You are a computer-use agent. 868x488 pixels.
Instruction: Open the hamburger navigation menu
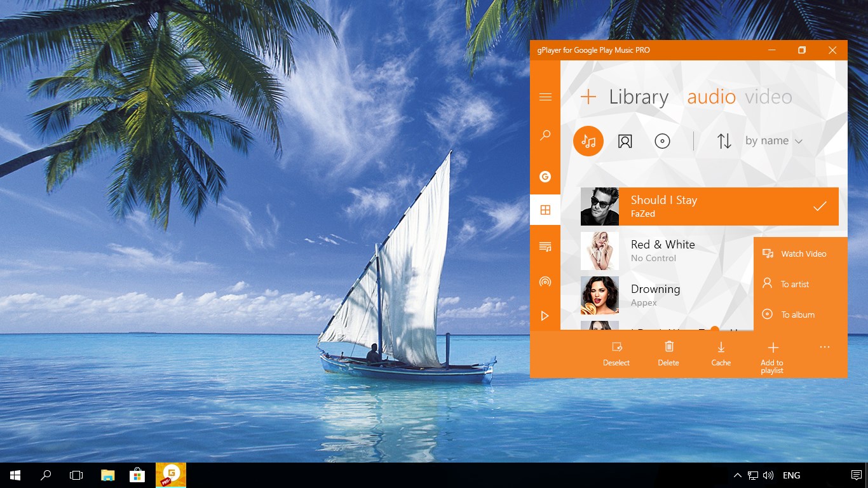545,97
